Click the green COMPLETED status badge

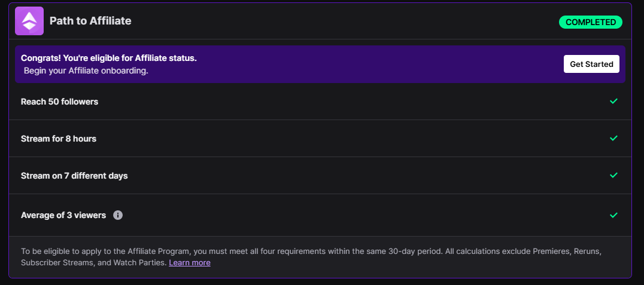click(590, 22)
